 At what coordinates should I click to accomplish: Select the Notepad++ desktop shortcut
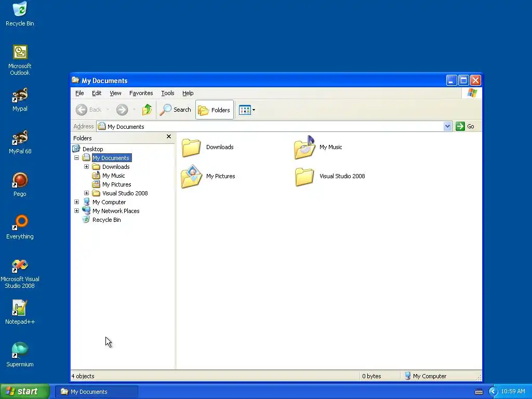(20, 312)
